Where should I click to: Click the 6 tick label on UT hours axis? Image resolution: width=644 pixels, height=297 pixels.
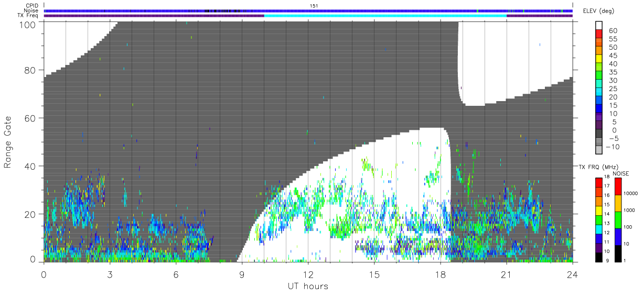point(176,274)
